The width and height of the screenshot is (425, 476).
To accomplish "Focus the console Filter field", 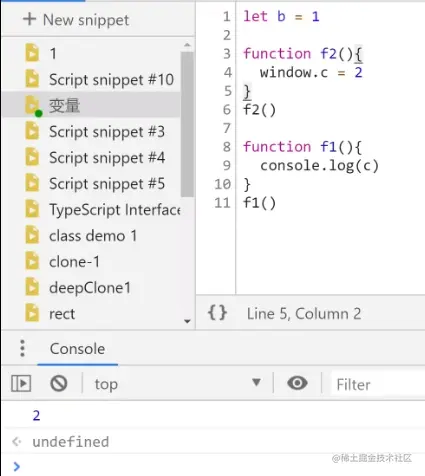I will (378, 384).
